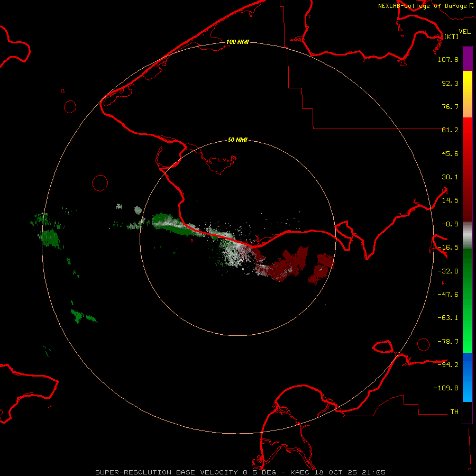The height and width of the screenshot is (476, 476).
Task: Click the -47.6 scale value
Action: pyautogui.click(x=448, y=295)
